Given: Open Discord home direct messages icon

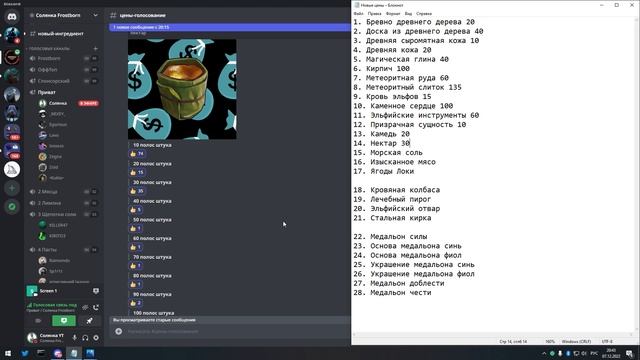Looking at the screenshot, I should click(x=12, y=17).
